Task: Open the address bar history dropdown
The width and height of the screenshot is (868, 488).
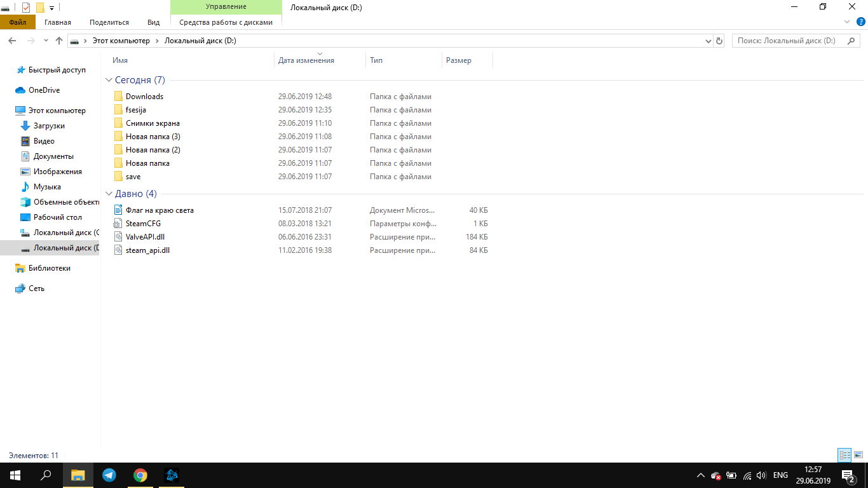Action: [709, 41]
